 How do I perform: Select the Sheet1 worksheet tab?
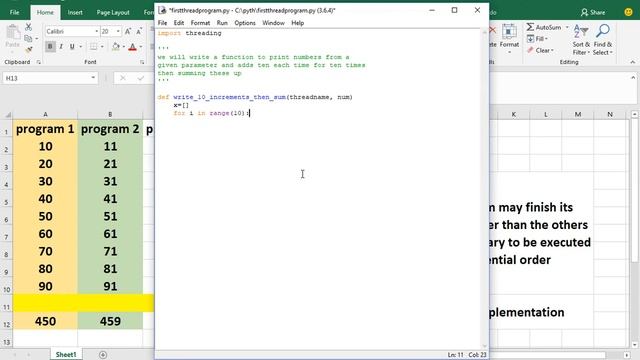coord(66,354)
